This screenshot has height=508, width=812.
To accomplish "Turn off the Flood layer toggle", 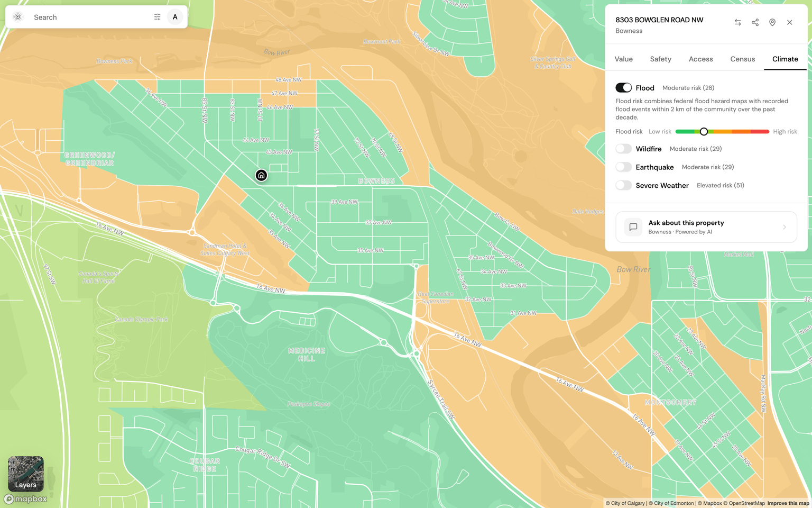I will click(x=623, y=87).
